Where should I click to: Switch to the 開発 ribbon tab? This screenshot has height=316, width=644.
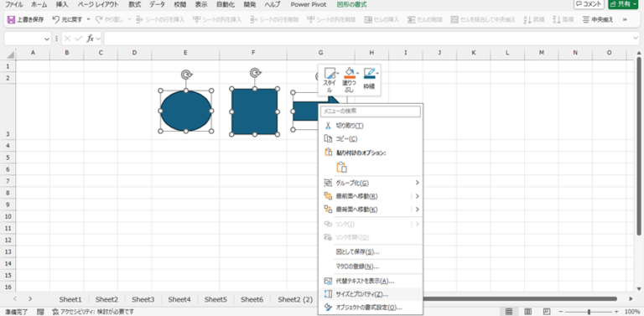point(249,5)
